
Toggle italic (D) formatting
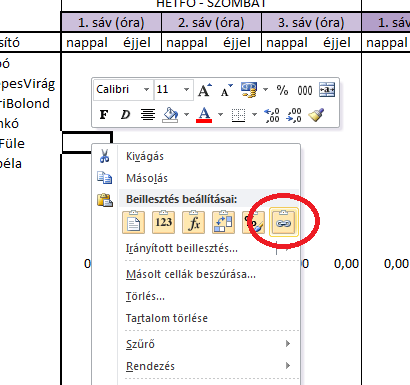point(125,115)
